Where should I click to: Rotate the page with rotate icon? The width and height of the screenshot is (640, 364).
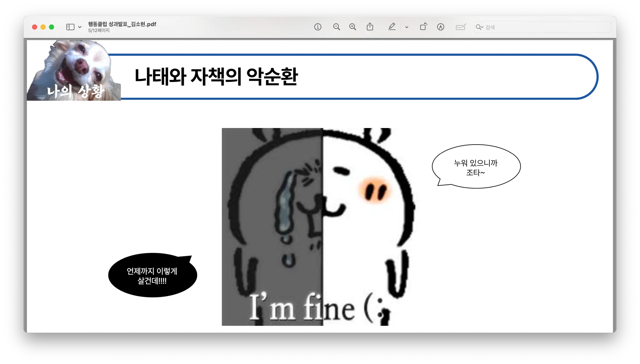[x=423, y=27]
